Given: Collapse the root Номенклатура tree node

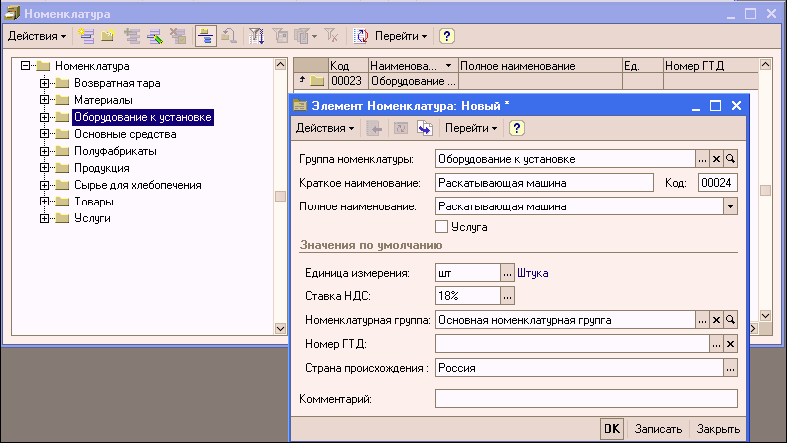Looking at the screenshot, I should point(27,66).
